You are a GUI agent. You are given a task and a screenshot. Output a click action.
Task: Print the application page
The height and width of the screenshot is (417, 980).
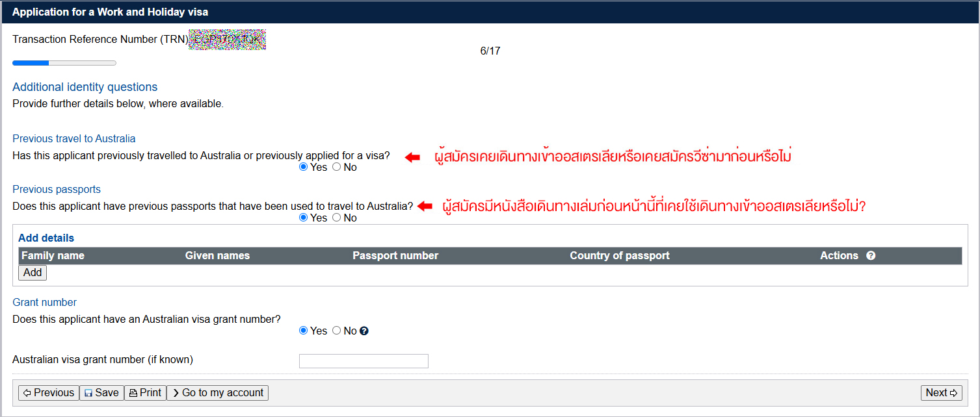coord(145,393)
